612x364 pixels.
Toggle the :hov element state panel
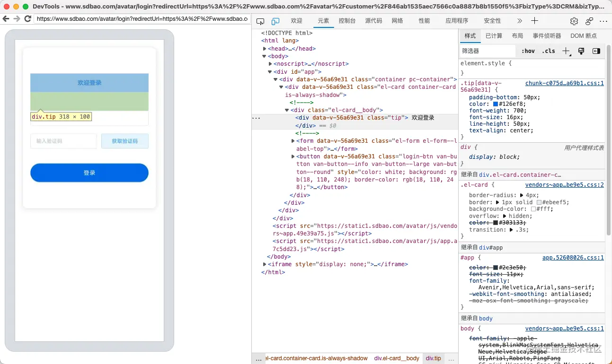(x=528, y=51)
